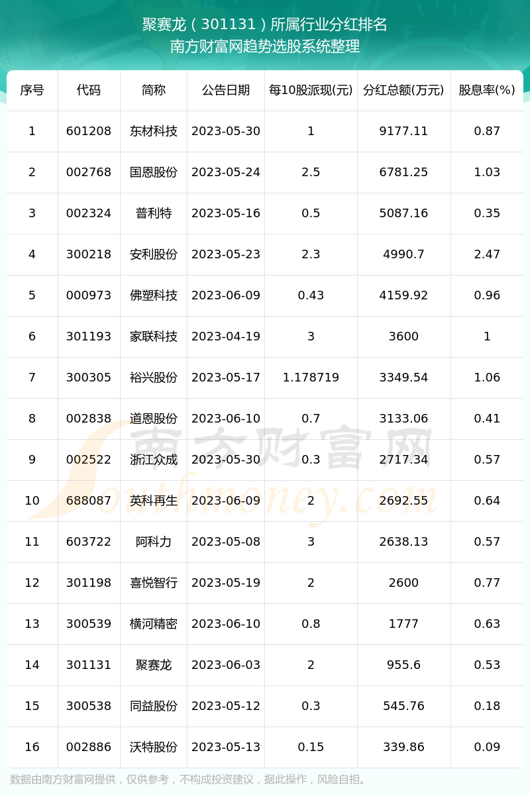The height and width of the screenshot is (812, 530).
Task: Click the 分红总额(万元) column header
Action: (x=403, y=90)
